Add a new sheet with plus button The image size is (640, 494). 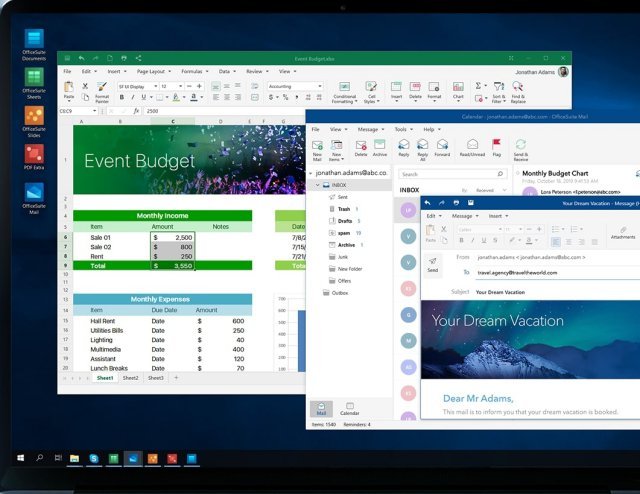coord(176,378)
